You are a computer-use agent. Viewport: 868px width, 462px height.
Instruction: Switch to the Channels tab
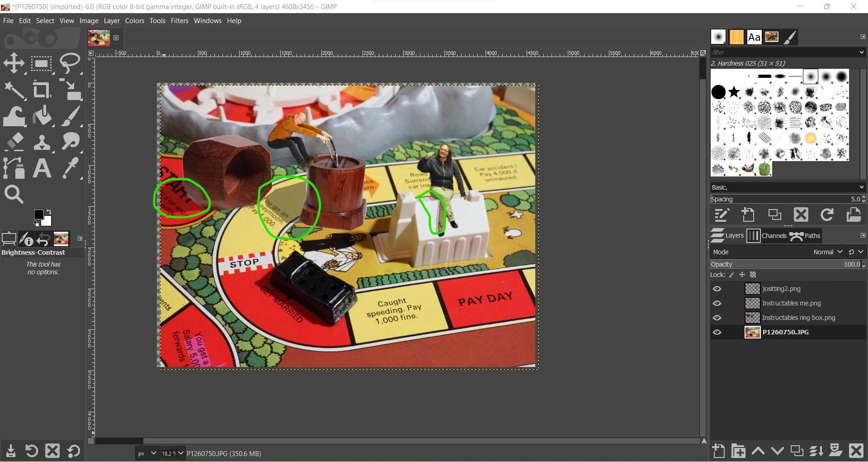(767, 236)
